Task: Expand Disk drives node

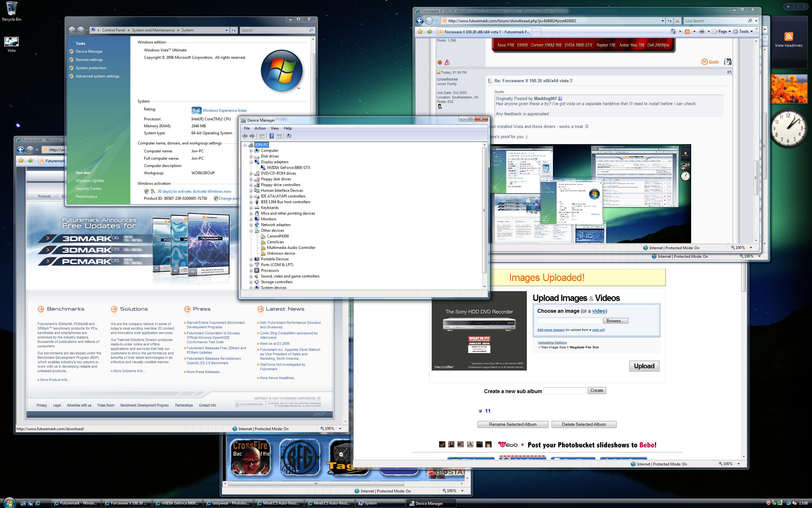Action: pos(251,156)
